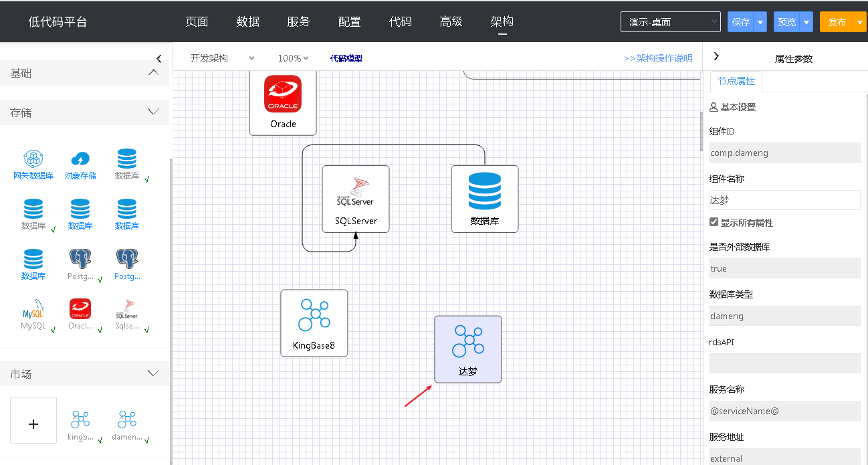This screenshot has width=868, height=465.
Task: Collapse the 属性参数 panel with arrow
Action: tap(716, 57)
